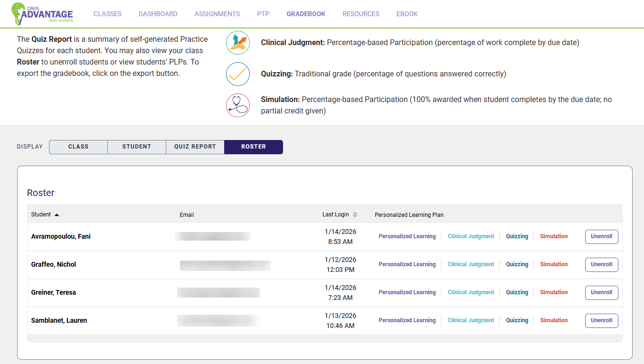Open the DASHBOARD page
This screenshot has height=364, width=644.
[158, 14]
